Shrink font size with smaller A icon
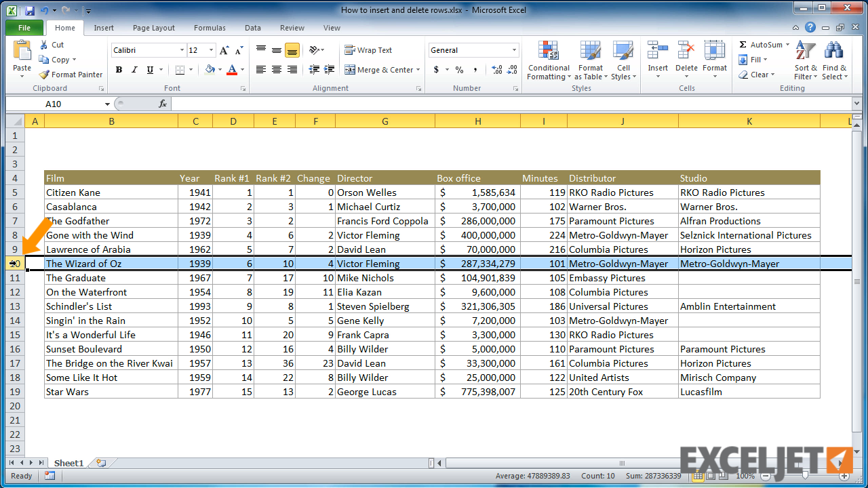This screenshot has height=488, width=868. point(239,50)
